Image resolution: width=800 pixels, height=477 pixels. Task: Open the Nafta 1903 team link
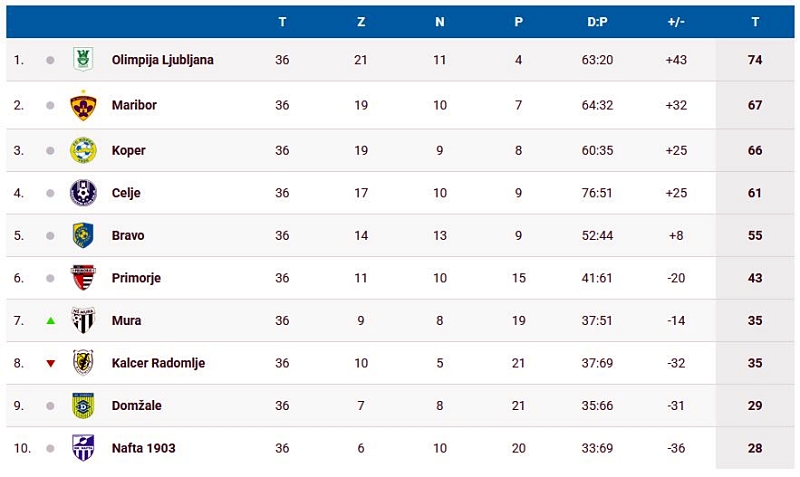pos(143,448)
